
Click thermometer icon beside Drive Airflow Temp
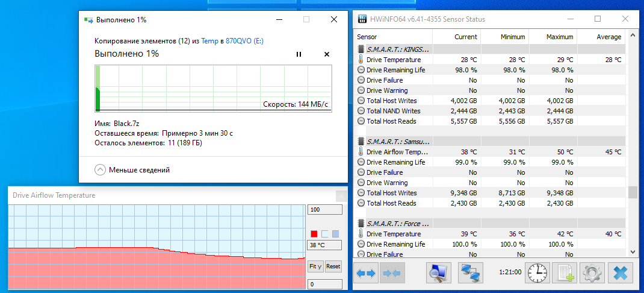[361, 152]
